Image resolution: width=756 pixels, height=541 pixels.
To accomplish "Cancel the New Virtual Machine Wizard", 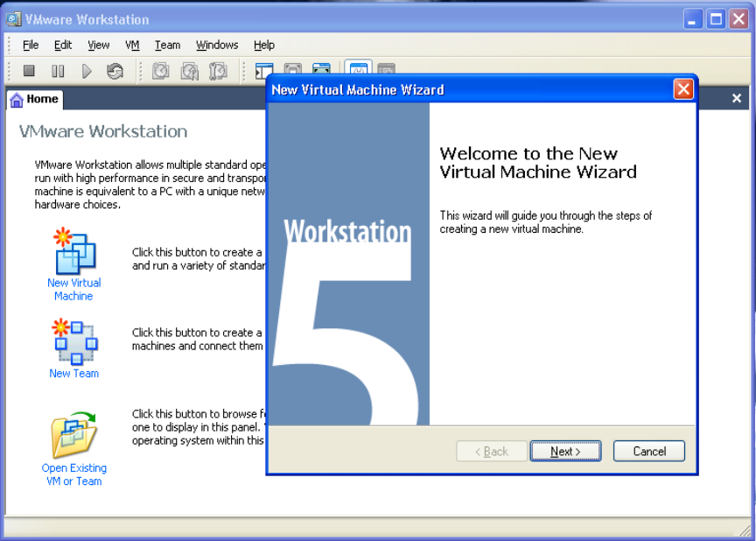I will coord(649,452).
